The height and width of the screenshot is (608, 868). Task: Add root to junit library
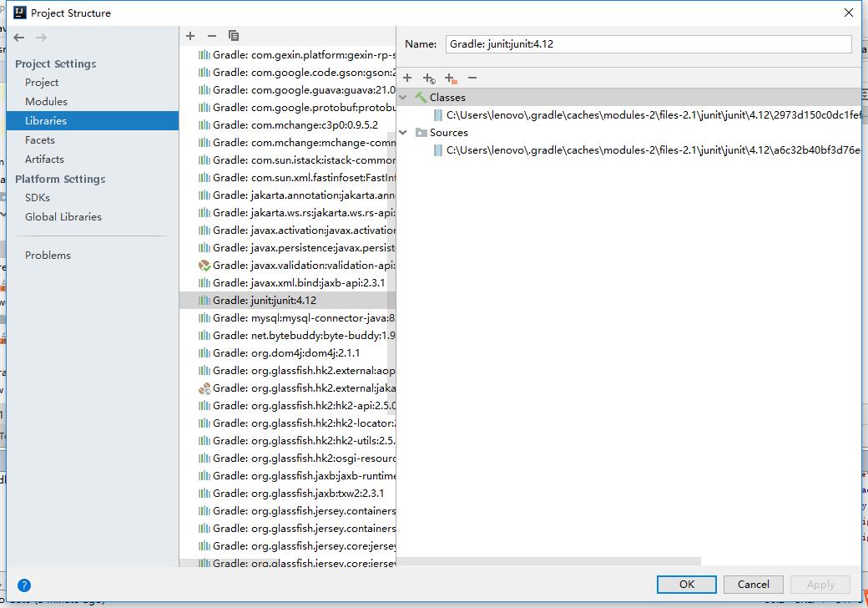click(x=407, y=78)
